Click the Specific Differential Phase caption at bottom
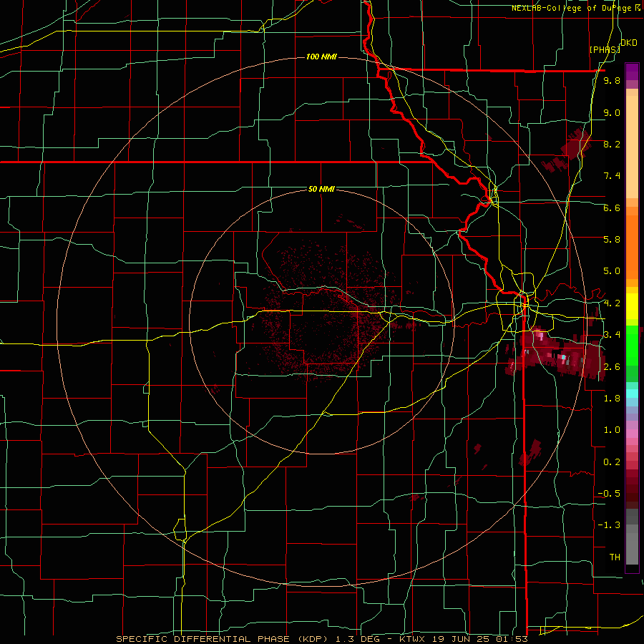 point(321,639)
